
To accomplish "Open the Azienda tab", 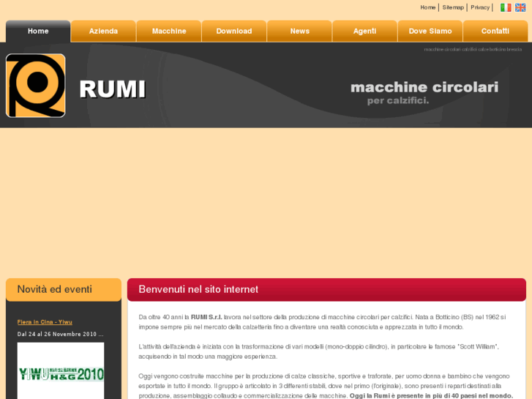I will 103,31.
